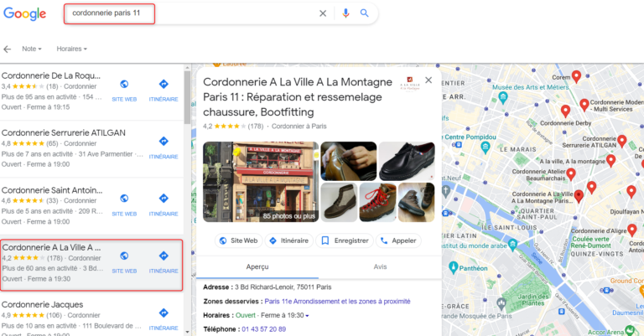This screenshot has height=336, width=644.
Task: Click the results list scrollbar down arrow
Action: tap(187, 332)
